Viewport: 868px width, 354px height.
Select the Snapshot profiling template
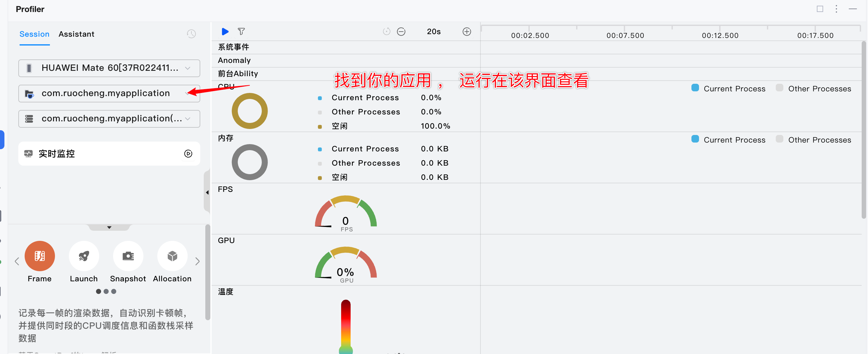(x=128, y=256)
